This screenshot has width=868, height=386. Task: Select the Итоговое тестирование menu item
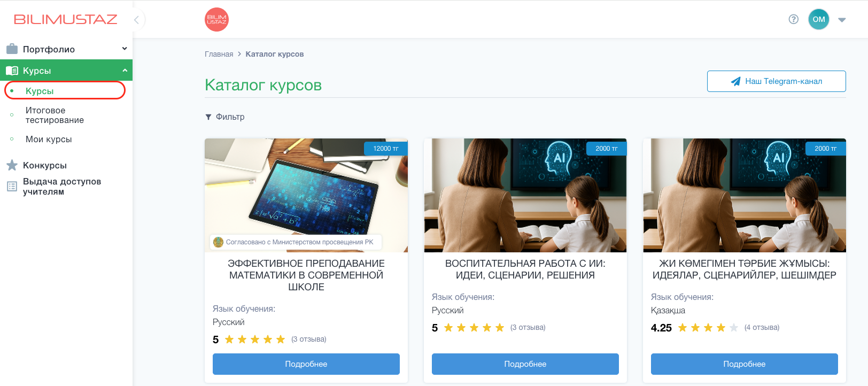coord(55,115)
